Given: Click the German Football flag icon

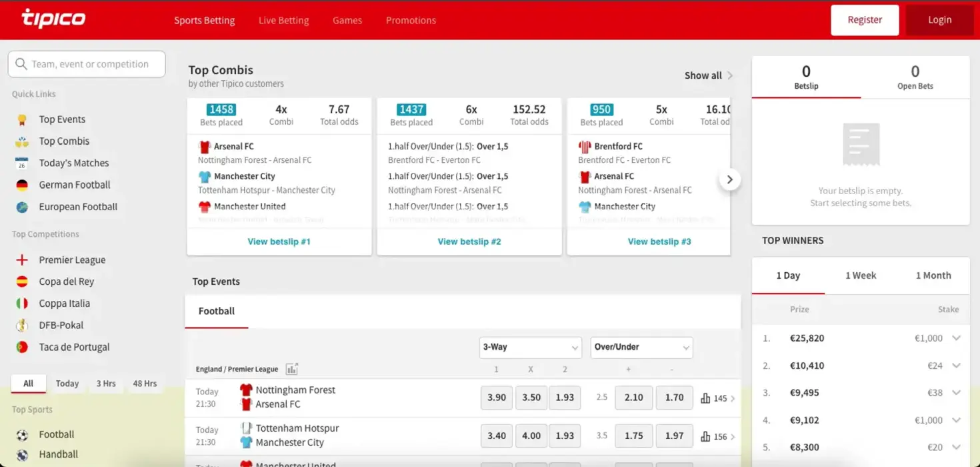Looking at the screenshot, I should point(22,185).
